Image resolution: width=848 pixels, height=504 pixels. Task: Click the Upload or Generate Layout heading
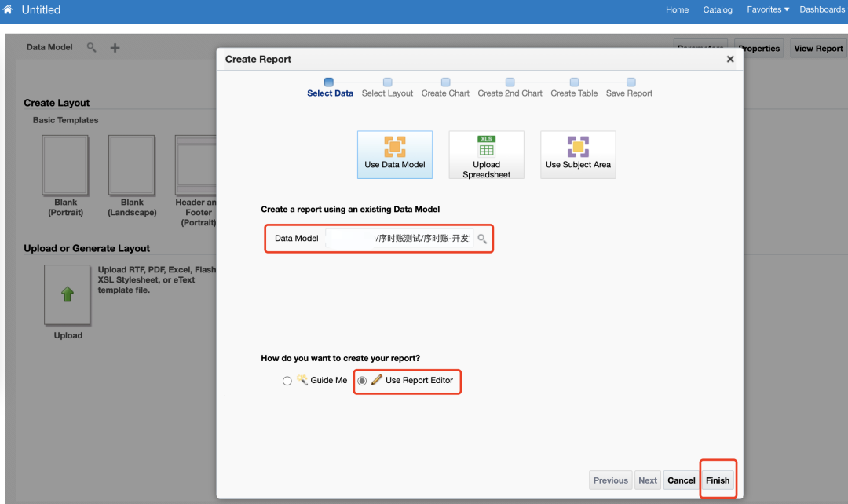click(x=87, y=248)
